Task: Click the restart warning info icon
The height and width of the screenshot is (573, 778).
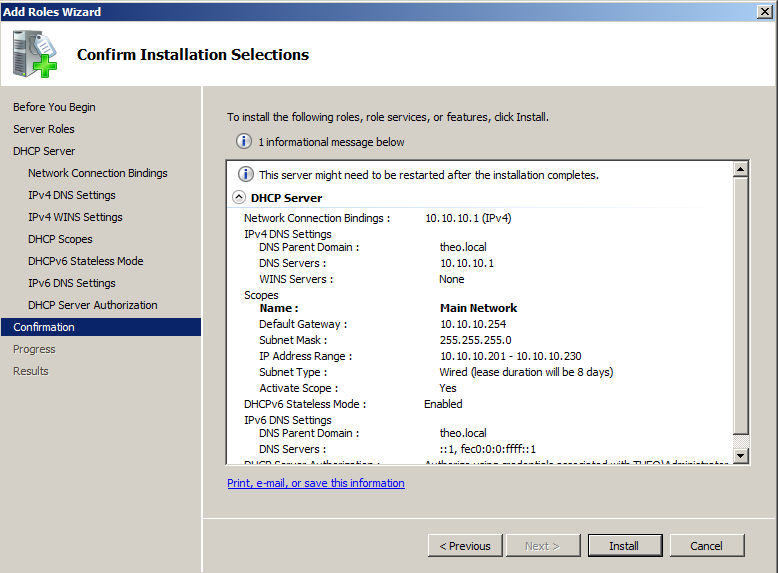Action: 246,174
